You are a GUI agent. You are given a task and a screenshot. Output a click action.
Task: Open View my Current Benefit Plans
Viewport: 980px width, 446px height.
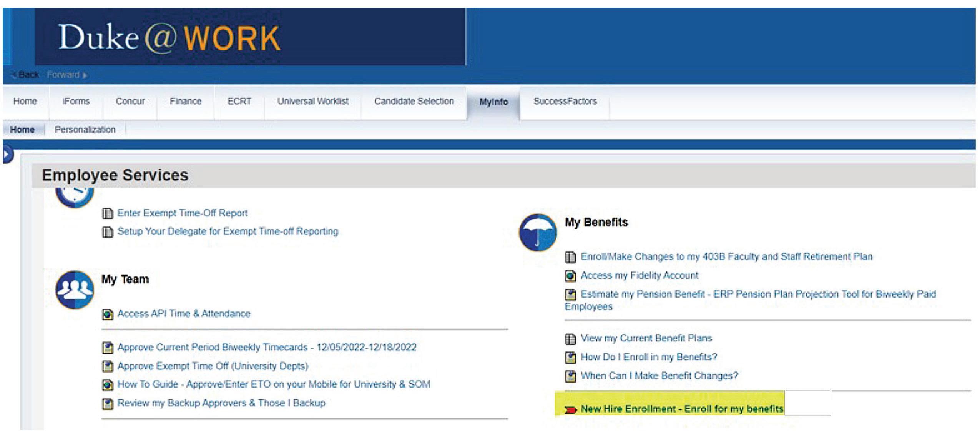[646, 338]
